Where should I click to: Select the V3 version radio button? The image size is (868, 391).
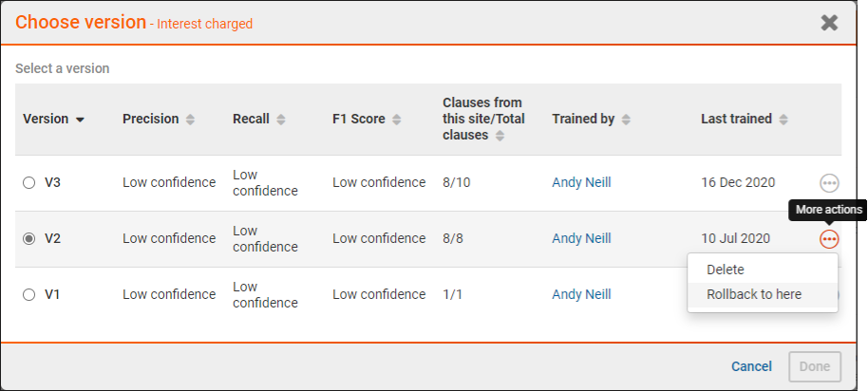28,183
